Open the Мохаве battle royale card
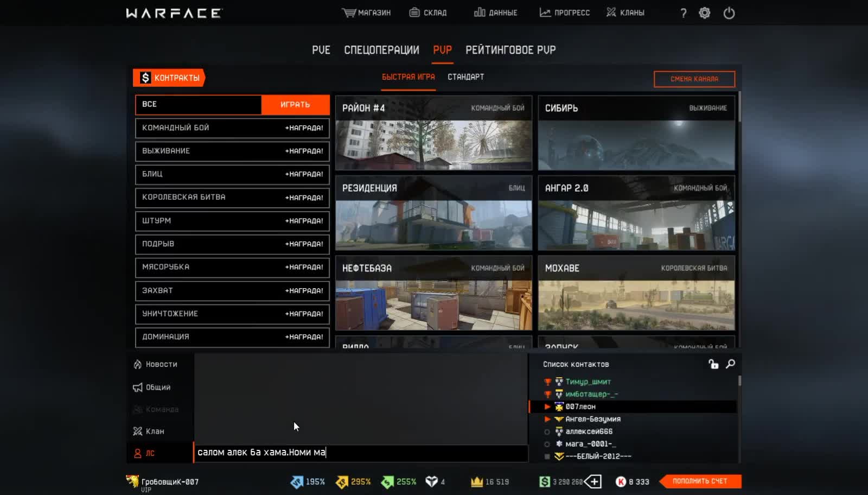The width and height of the screenshot is (868, 495). point(636,293)
